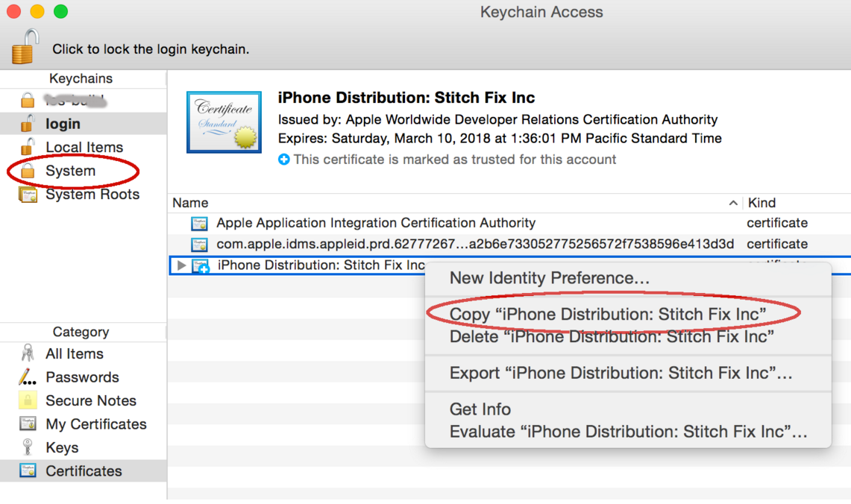Click 'Click to lock the login keychain' text
Viewport: 851px width, 504px height.
[x=151, y=48]
